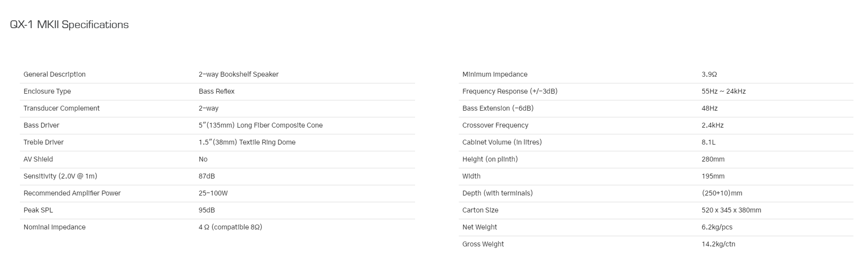Image resolution: width=868 pixels, height=260 pixels.
Task: Click the Bass Reflex value
Action: click(217, 91)
